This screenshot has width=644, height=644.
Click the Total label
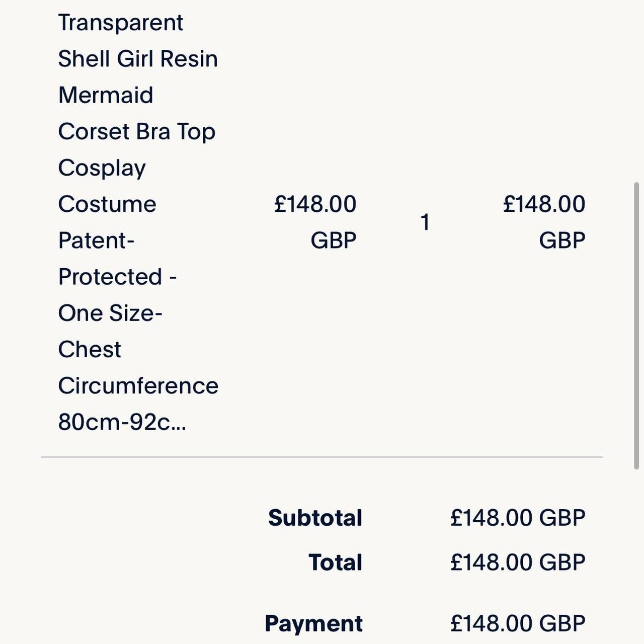335,562
